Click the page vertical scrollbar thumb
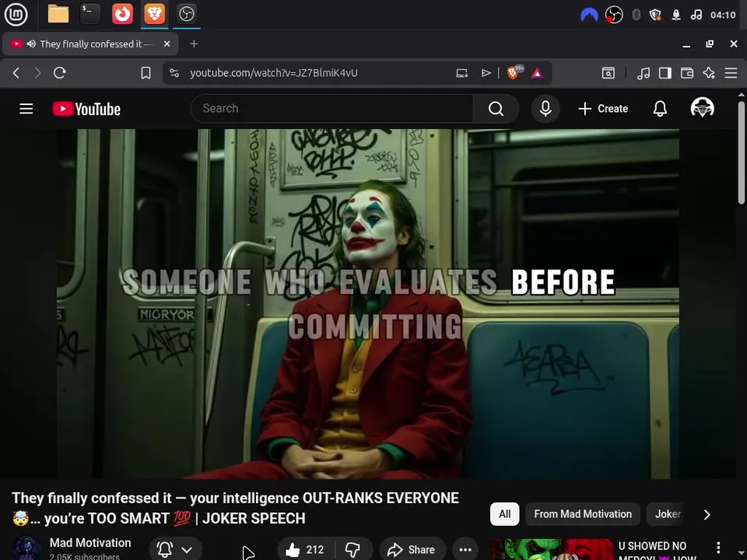747x560 pixels. click(742, 152)
